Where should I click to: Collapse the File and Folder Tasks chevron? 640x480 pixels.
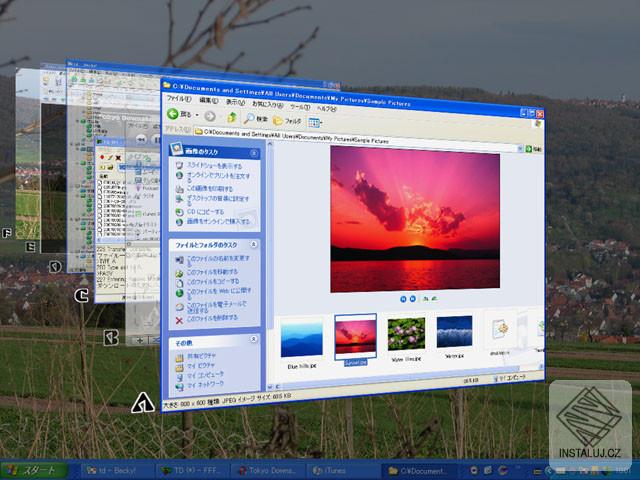[x=253, y=244]
